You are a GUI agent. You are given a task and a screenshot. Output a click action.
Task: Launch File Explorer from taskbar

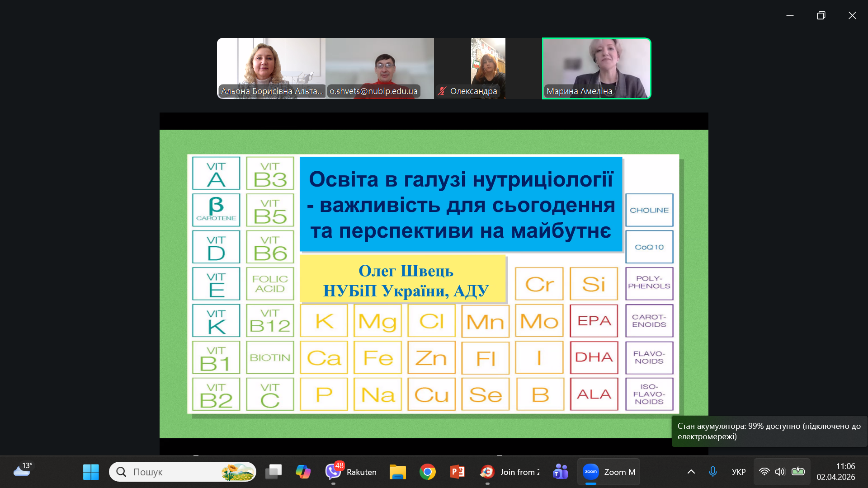point(397,472)
